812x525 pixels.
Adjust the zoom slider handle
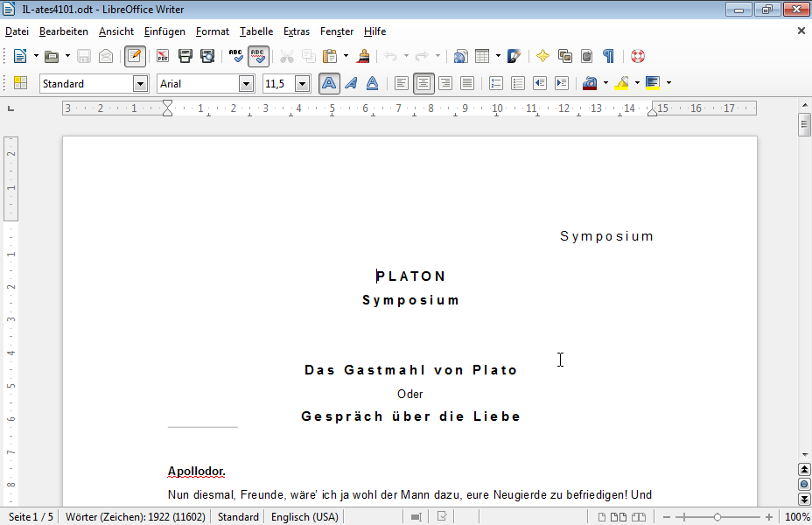pyautogui.click(x=717, y=517)
